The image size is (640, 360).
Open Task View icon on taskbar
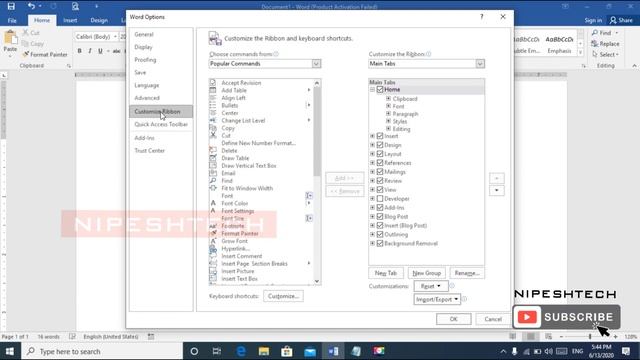point(217,351)
